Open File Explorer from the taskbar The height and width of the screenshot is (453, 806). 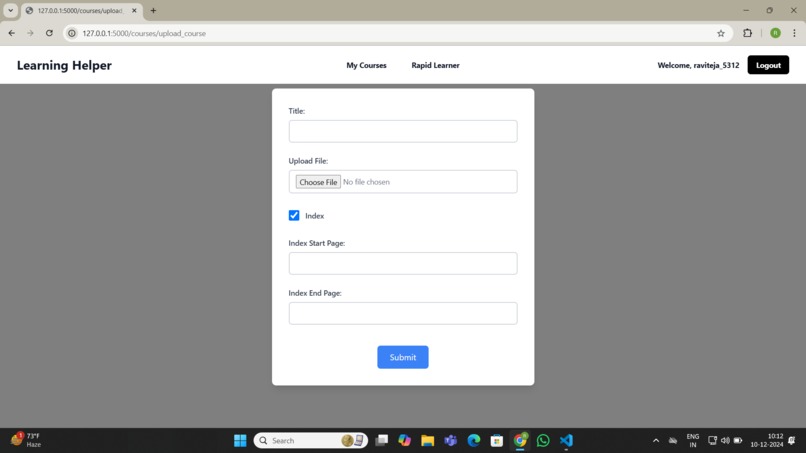[x=427, y=441]
